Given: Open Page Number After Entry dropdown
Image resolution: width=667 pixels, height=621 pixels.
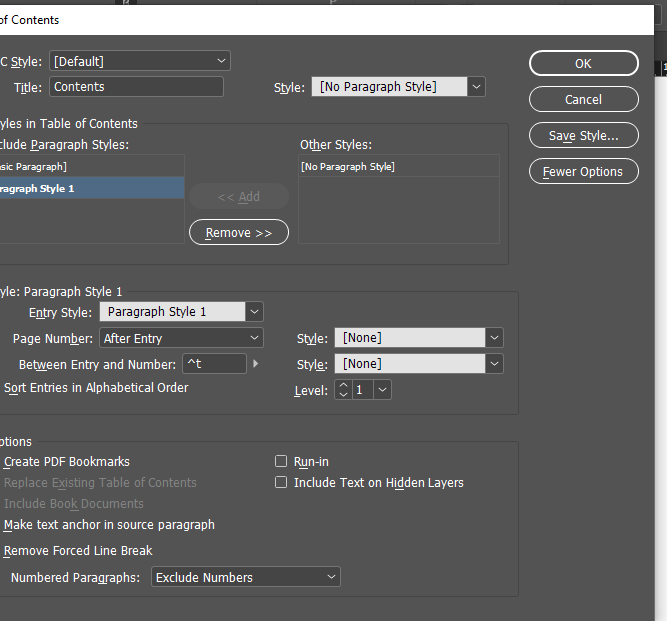Looking at the screenshot, I should [x=180, y=338].
